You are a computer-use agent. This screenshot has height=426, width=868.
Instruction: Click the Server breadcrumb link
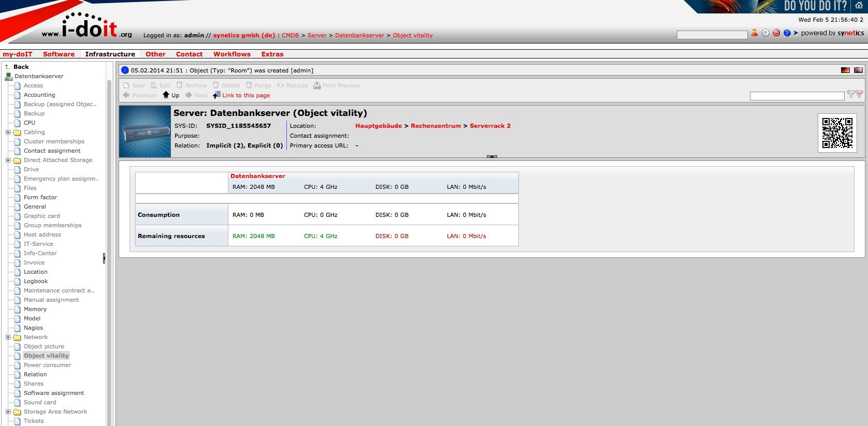click(317, 35)
